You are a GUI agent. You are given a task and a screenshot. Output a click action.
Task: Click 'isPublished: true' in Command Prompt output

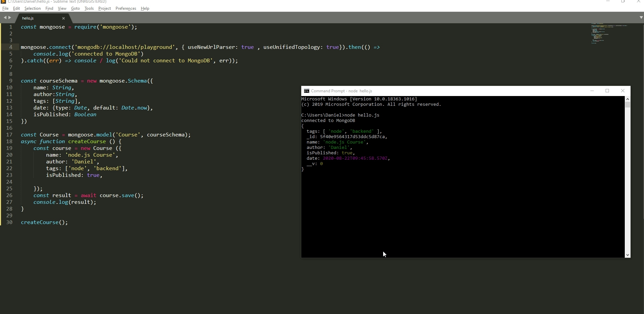329,153
